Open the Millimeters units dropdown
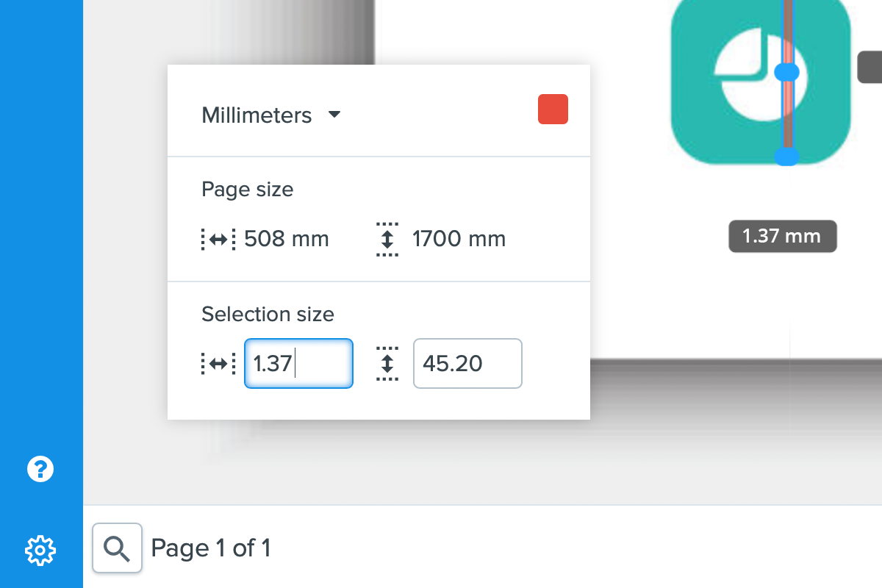 point(257,115)
